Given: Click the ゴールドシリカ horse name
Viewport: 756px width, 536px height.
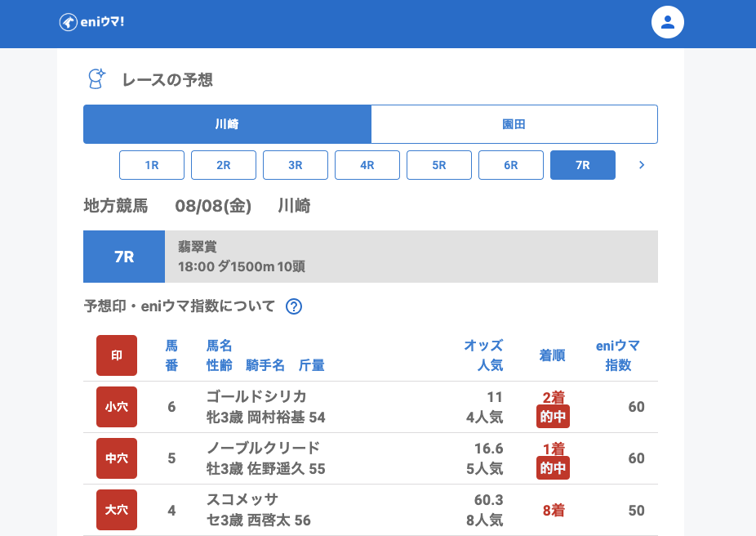Looking at the screenshot, I should tap(256, 397).
